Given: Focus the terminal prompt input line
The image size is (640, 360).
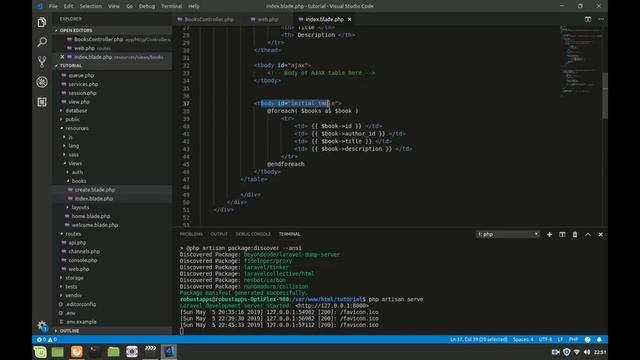Looking at the screenshot, I should (x=182, y=331).
